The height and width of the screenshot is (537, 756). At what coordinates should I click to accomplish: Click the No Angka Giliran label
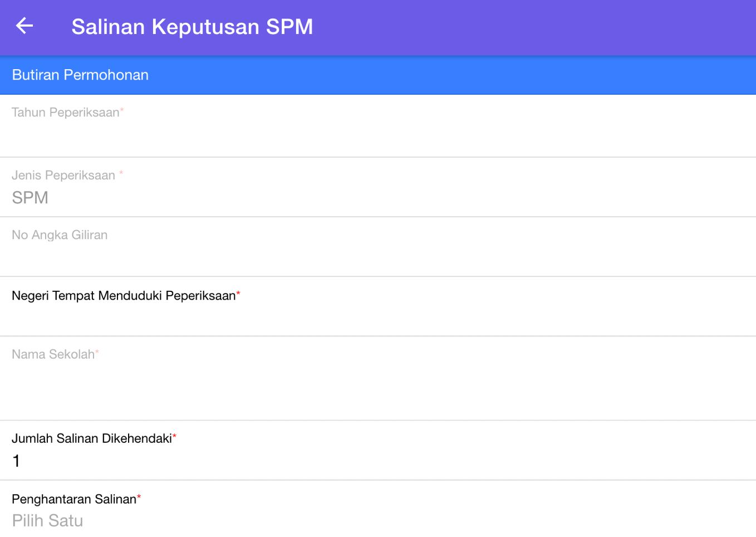(60, 235)
